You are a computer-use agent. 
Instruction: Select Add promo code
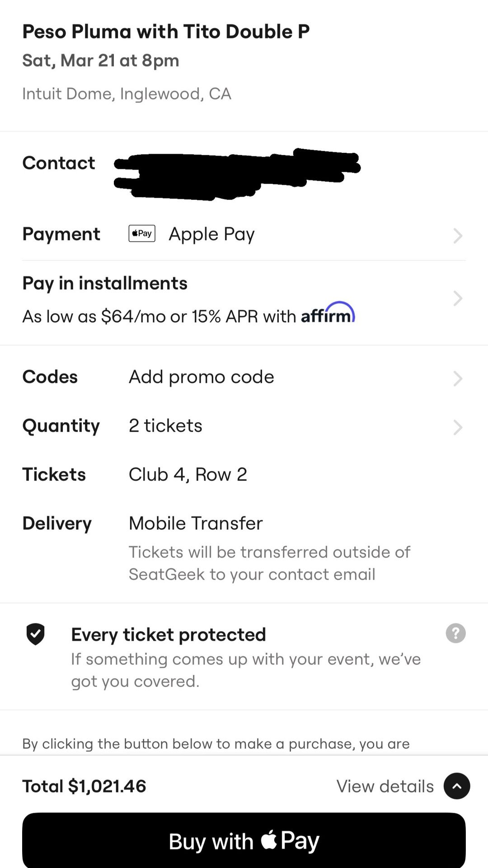pos(201,377)
